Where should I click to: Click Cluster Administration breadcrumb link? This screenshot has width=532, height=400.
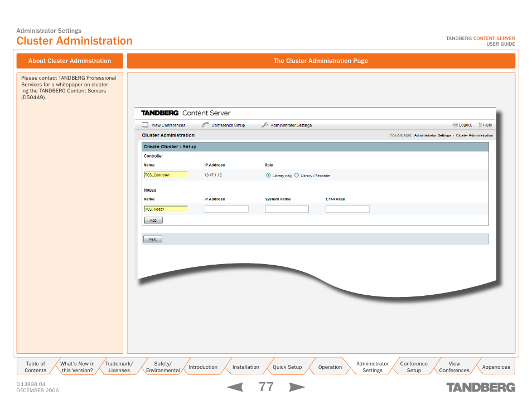475,135
